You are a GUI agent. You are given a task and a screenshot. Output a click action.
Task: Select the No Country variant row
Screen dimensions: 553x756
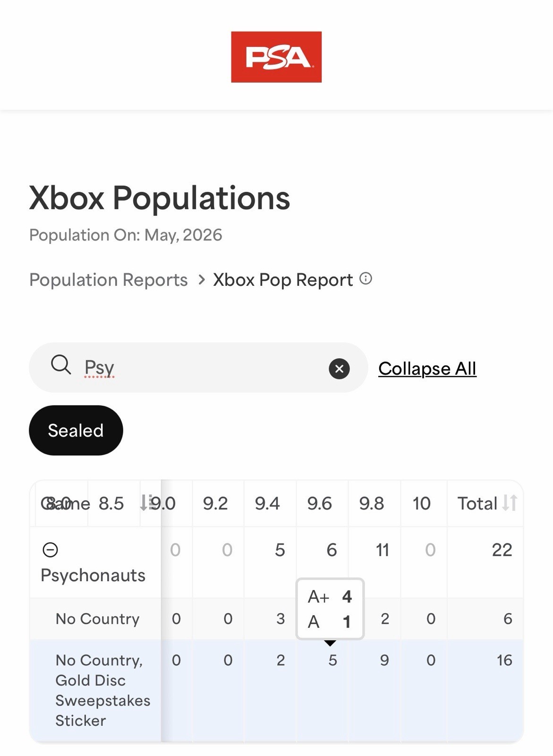click(x=276, y=619)
